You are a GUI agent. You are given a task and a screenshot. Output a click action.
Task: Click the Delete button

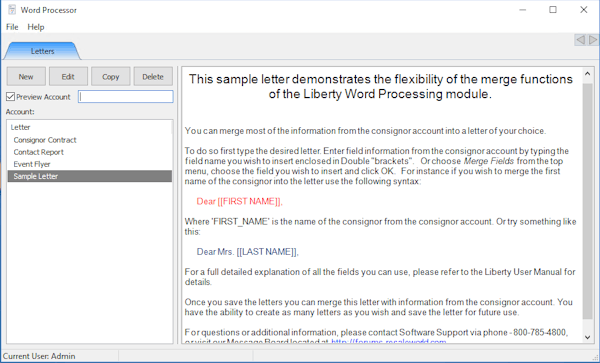(x=153, y=77)
